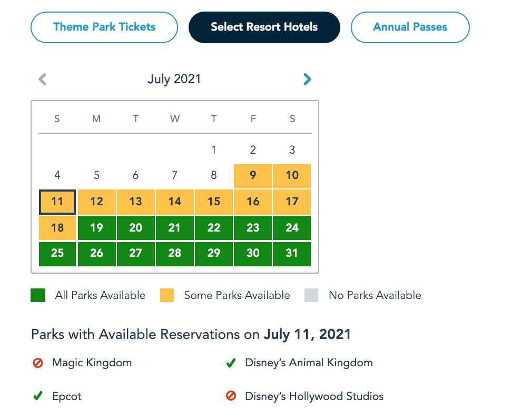Choose July 31 on the calendar
The image size is (531, 420).
click(x=292, y=254)
